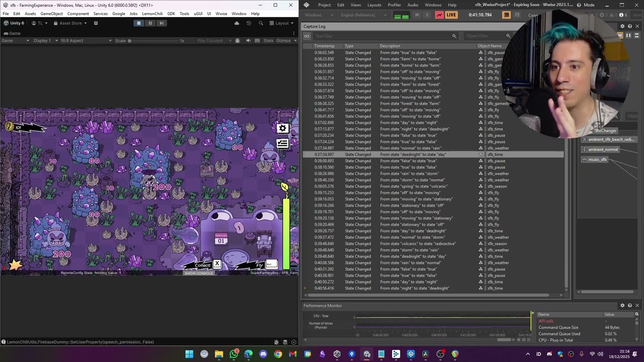Sort by Timestamp column header
This screenshot has height=362, width=644.
coord(328,46)
